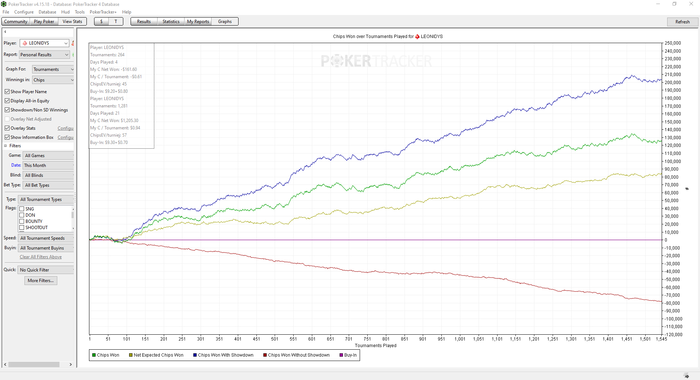The image size is (700, 380).
Task: Click Configure link beside Show Information Box
Action: 66,138
